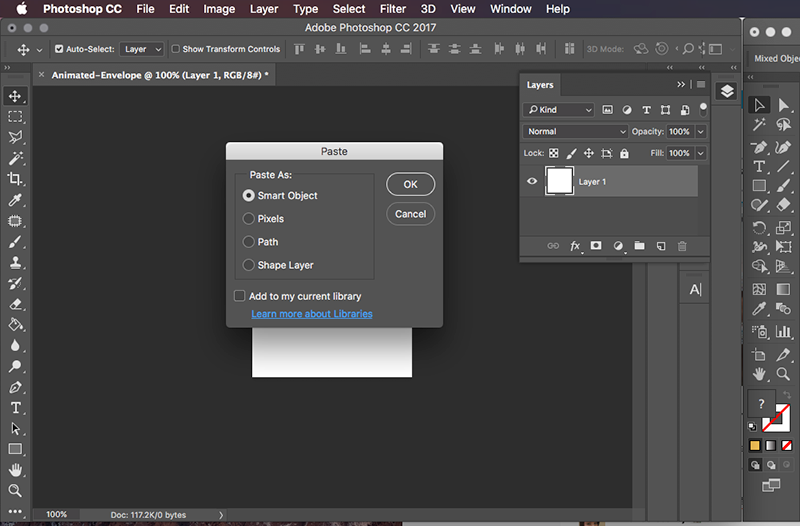Select the Crop tool
800x526 pixels.
pyautogui.click(x=15, y=179)
